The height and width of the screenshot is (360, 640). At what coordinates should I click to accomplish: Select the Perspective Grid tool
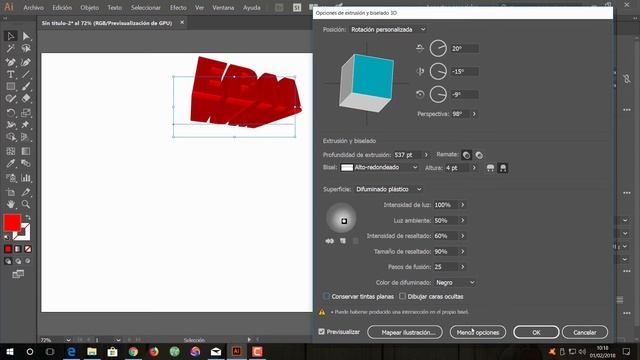(26, 137)
